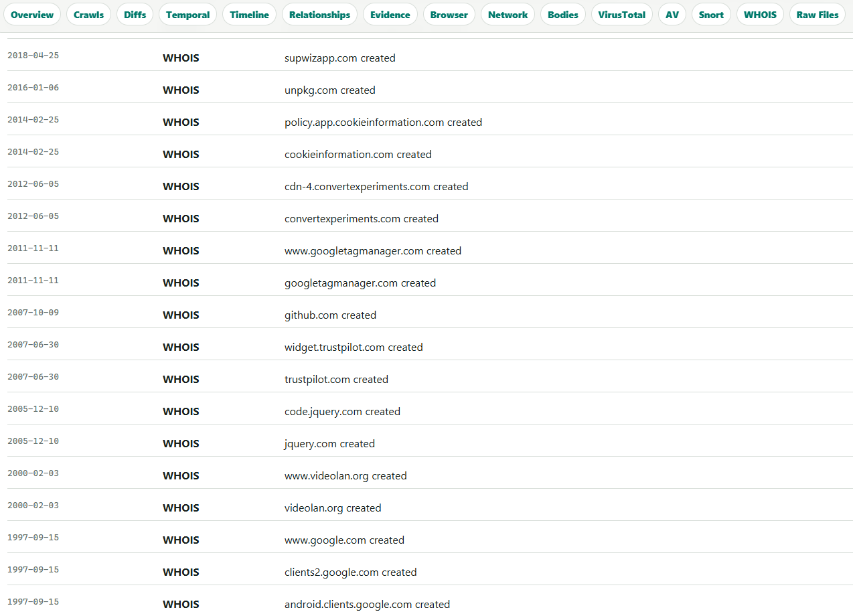Switch to the Evidence tab
The width and height of the screenshot is (853, 616).
point(390,15)
